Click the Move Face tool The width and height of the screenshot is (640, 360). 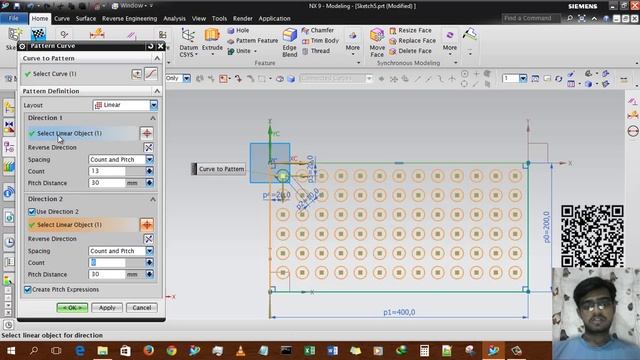pos(377,42)
